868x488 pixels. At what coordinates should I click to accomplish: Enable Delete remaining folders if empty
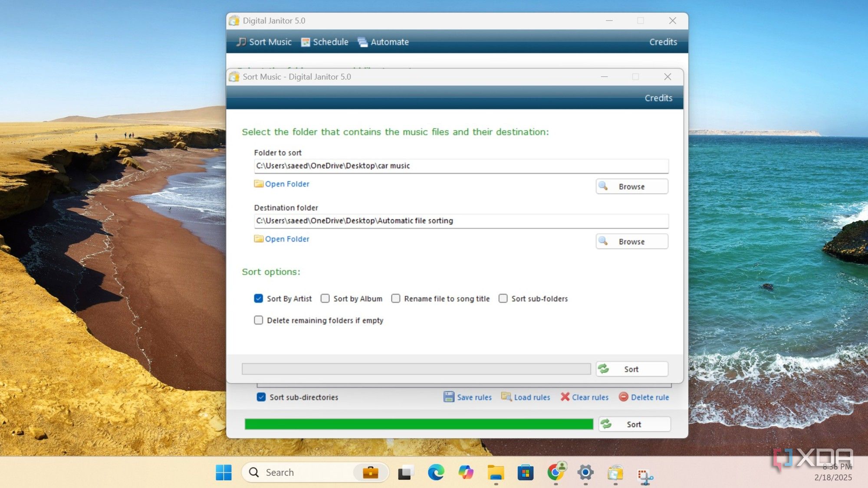[259, 320]
